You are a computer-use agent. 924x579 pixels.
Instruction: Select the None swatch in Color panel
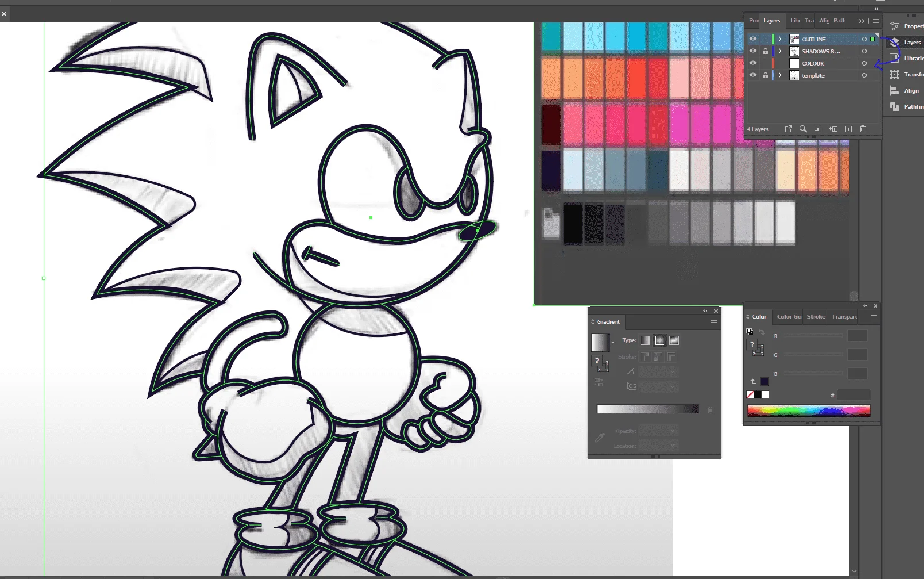pyautogui.click(x=750, y=394)
